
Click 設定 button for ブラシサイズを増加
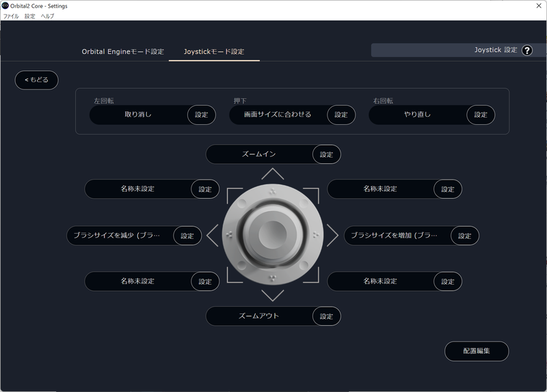465,236
